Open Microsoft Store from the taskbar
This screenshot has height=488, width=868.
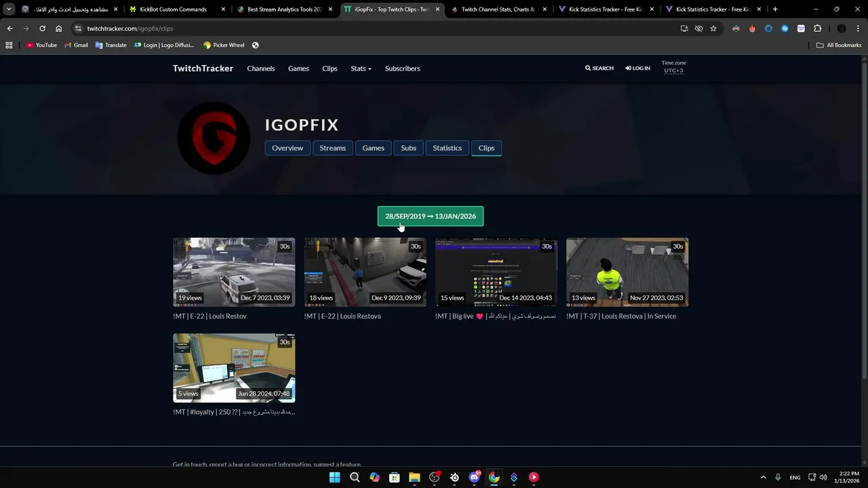tap(395, 477)
